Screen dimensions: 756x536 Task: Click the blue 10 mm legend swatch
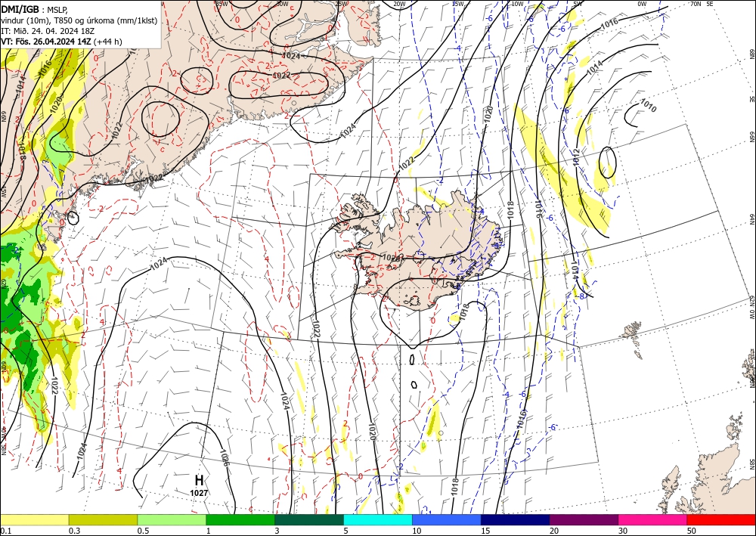coord(447,519)
